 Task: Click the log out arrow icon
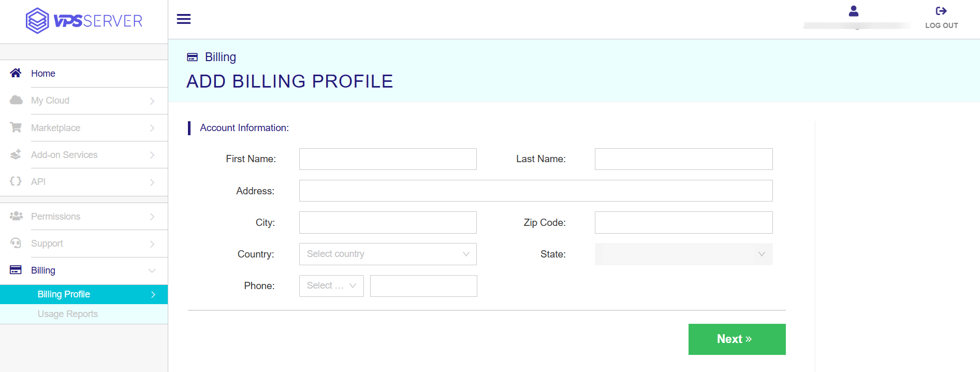941,11
